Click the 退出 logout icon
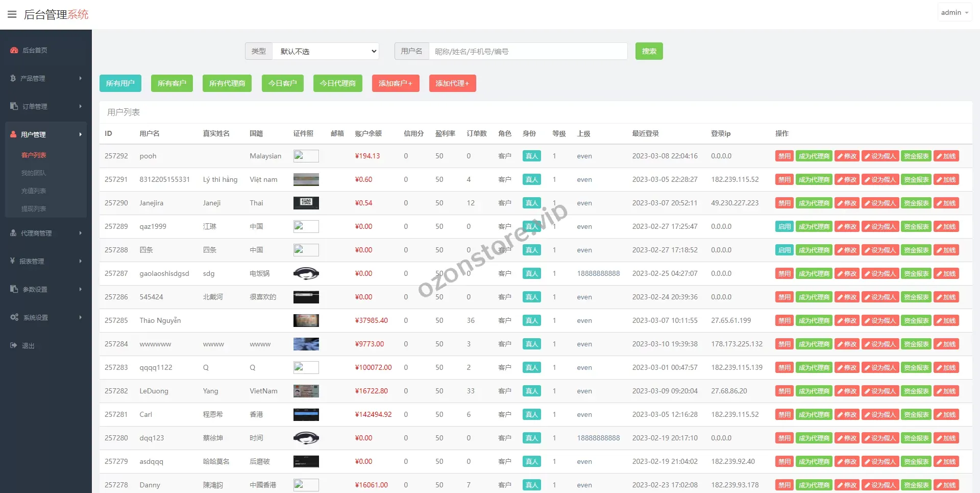Viewport: 980px width, 493px height. coord(14,345)
